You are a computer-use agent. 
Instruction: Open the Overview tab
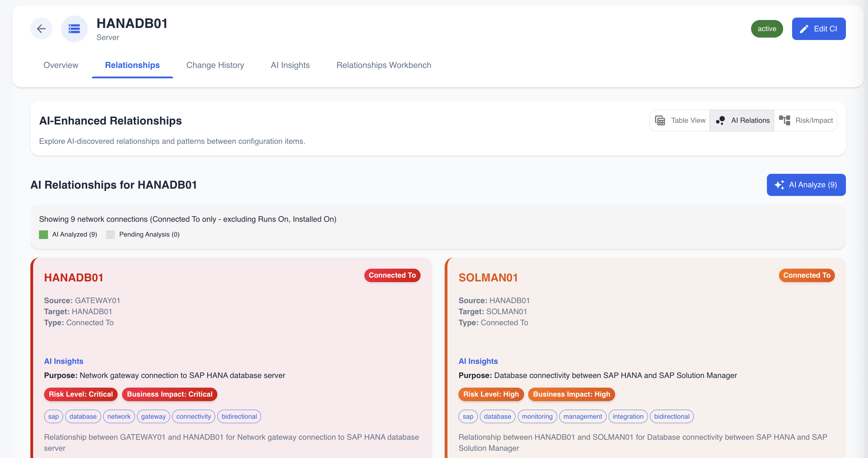pyautogui.click(x=61, y=65)
